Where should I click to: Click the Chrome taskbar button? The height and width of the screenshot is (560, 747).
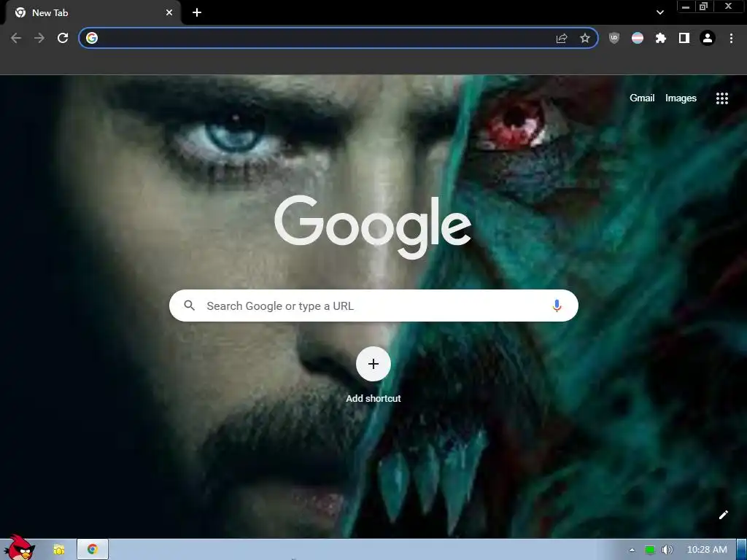(x=93, y=550)
